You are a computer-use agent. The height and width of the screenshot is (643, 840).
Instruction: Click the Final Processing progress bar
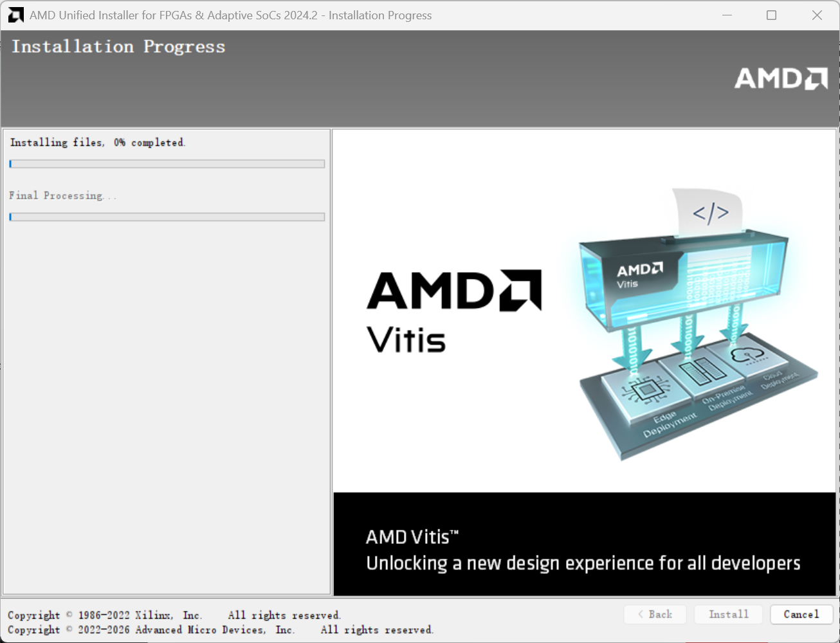tap(167, 217)
